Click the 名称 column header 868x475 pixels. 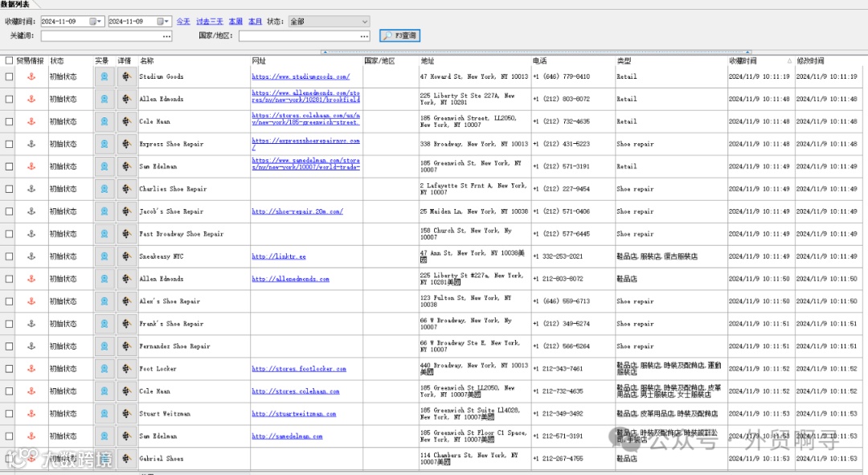point(194,61)
